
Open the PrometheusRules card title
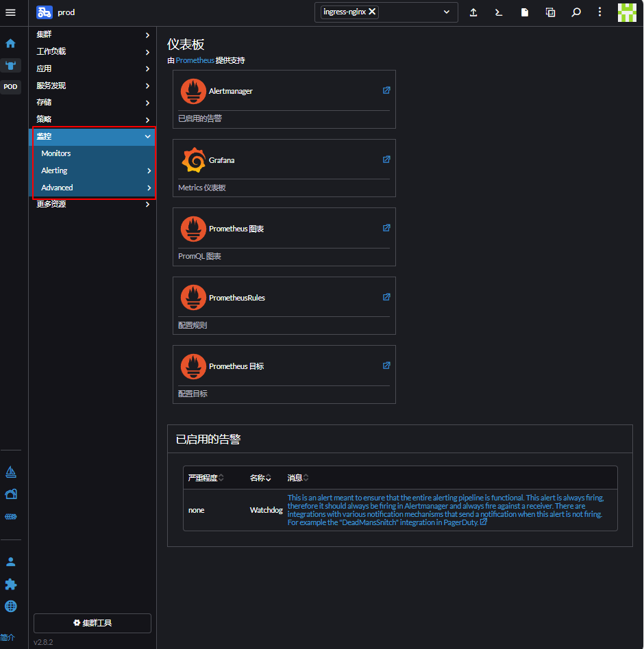(237, 298)
